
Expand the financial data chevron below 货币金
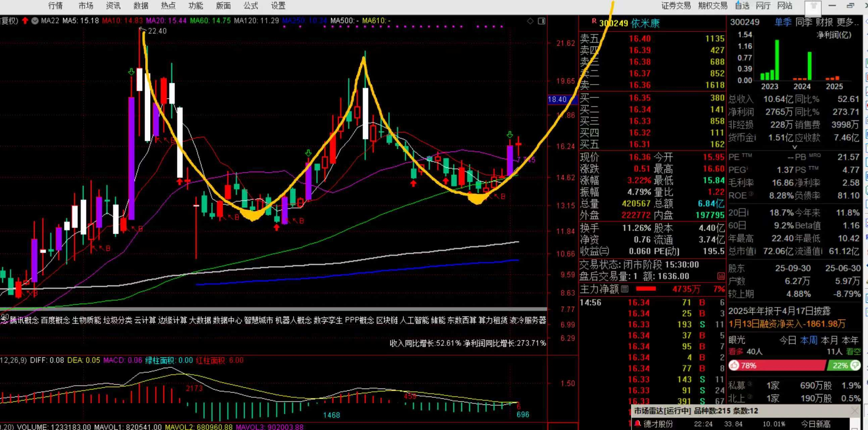(794, 147)
